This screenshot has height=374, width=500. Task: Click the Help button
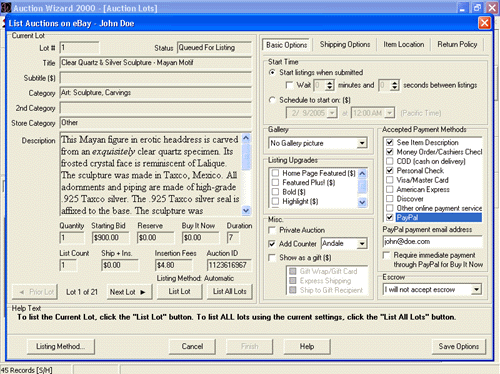tap(307, 347)
